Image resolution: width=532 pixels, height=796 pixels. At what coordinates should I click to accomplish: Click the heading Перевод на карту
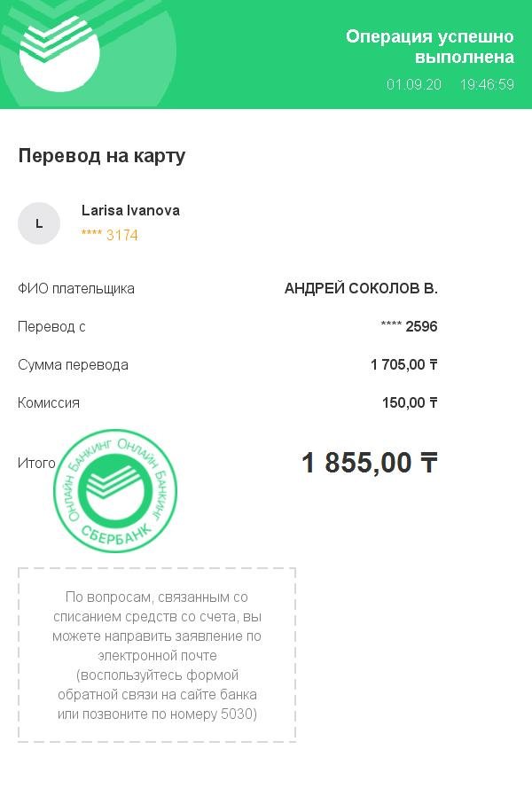(x=102, y=156)
